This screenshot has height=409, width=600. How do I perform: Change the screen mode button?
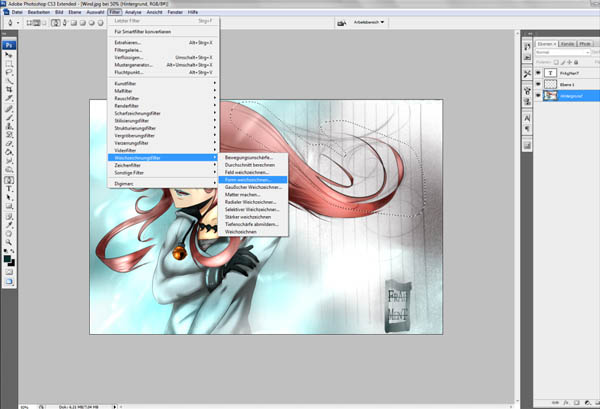pyautogui.click(x=9, y=282)
